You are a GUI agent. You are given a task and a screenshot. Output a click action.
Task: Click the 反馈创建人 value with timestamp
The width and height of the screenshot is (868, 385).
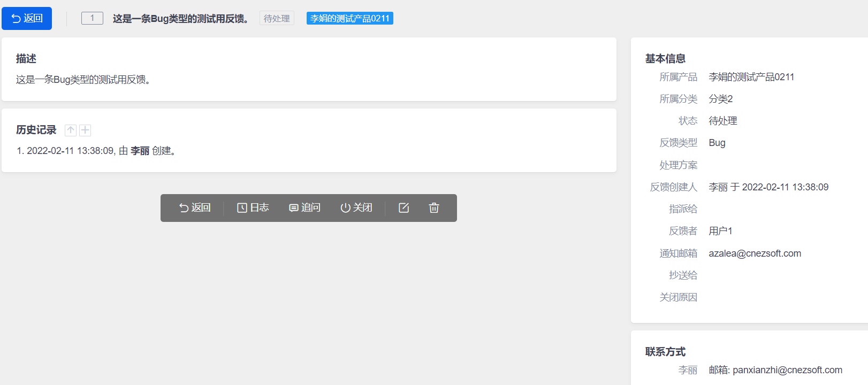[x=768, y=187]
